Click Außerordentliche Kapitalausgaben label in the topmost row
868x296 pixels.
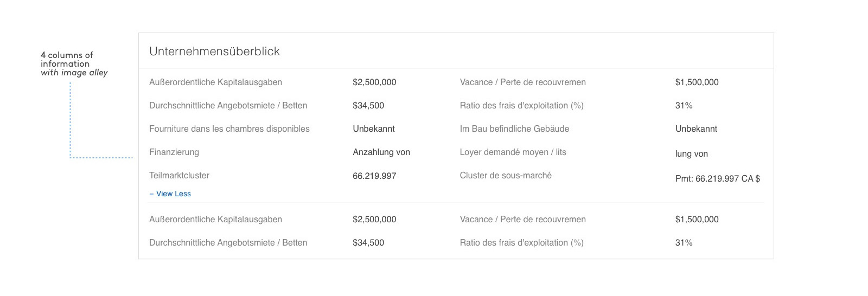[215, 82]
